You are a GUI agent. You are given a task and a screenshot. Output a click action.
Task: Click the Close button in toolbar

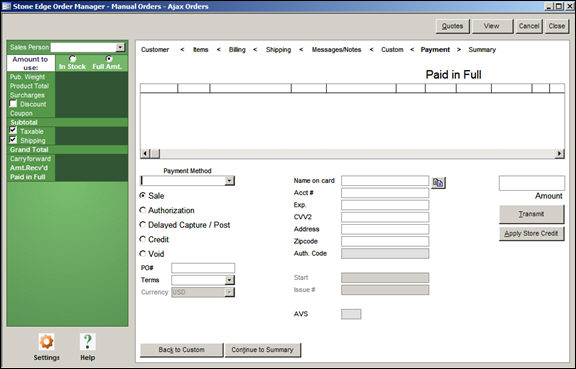pos(557,26)
